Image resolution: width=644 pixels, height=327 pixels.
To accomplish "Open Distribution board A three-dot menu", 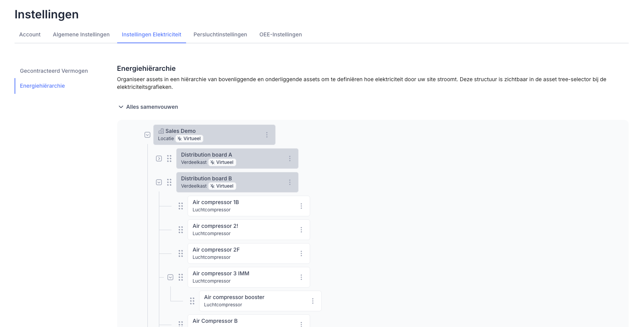I will click(x=290, y=159).
